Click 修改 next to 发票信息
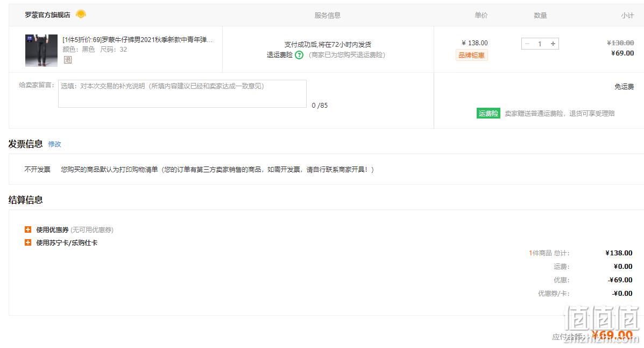This screenshot has height=348, width=644. pos(55,144)
